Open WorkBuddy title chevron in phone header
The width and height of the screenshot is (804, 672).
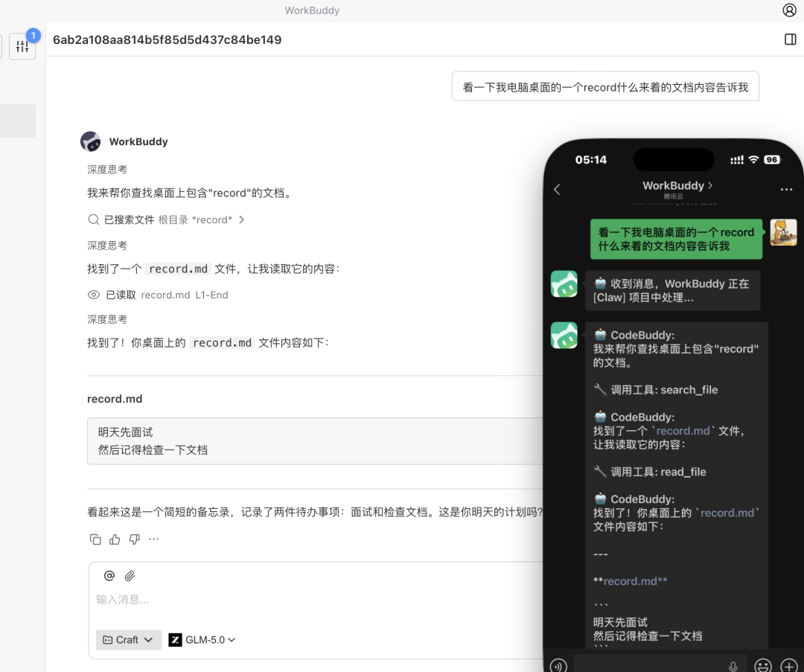point(710,185)
